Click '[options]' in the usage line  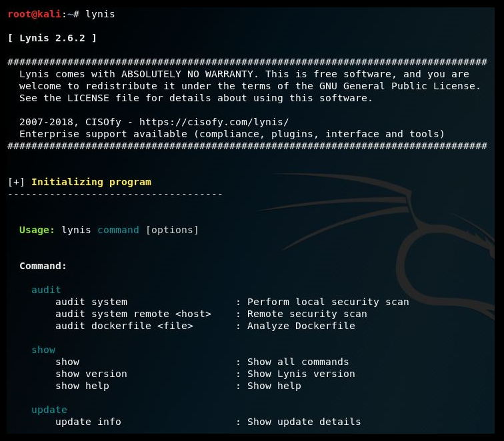point(172,230)
